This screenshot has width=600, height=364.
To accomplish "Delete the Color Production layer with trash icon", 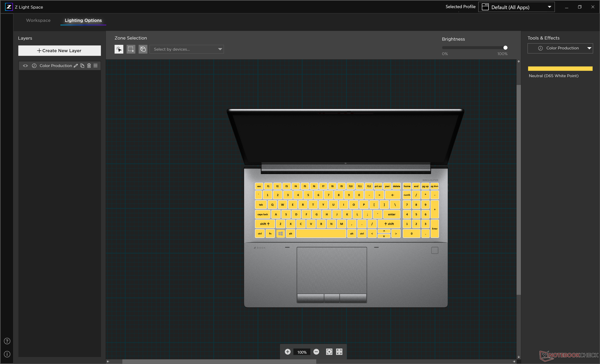I will 89,66.
